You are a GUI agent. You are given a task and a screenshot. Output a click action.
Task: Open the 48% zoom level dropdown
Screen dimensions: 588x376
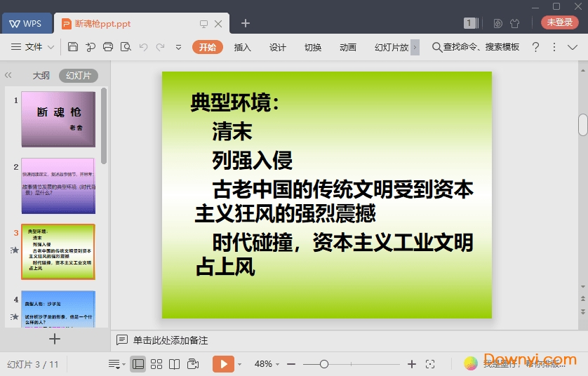point(267,364)
